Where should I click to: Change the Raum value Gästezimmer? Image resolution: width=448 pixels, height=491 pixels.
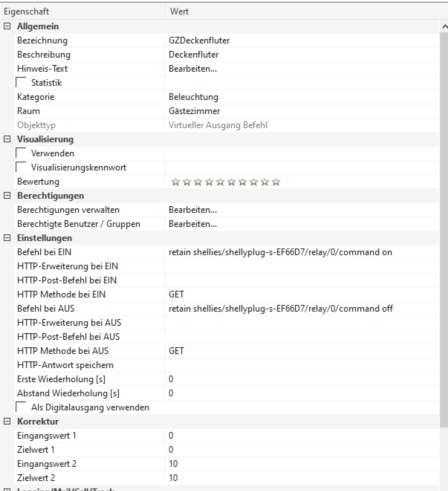pos(194,111)
